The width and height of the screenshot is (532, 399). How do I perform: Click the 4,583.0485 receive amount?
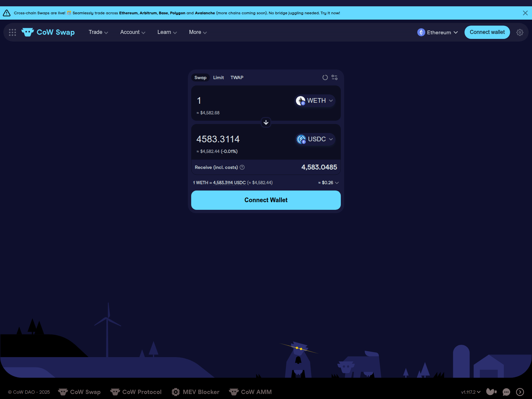pos(319,167)
